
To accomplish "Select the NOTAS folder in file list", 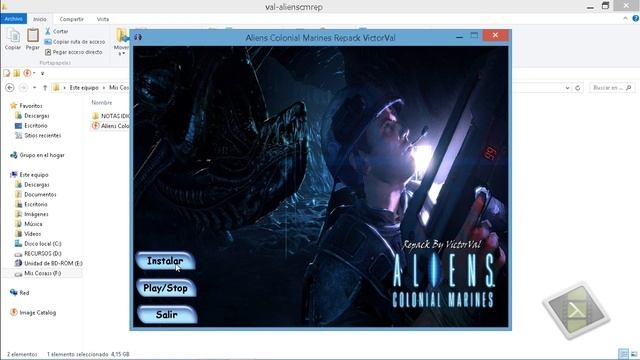I will [111, 116].
